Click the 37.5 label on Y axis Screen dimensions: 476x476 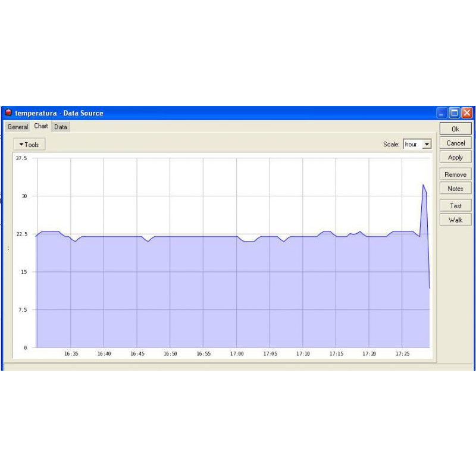21,158
